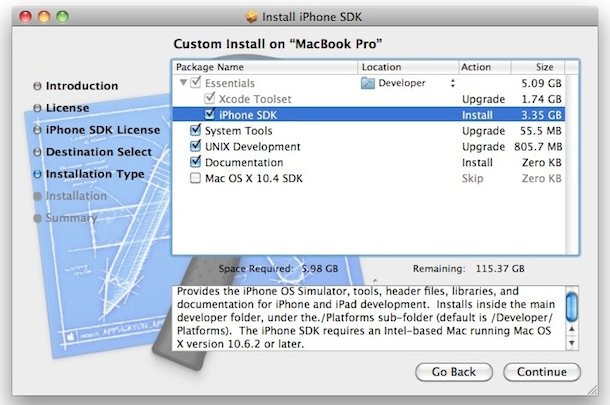Select the Mac OS X 10.4 SDK row label

pos(254,179)
